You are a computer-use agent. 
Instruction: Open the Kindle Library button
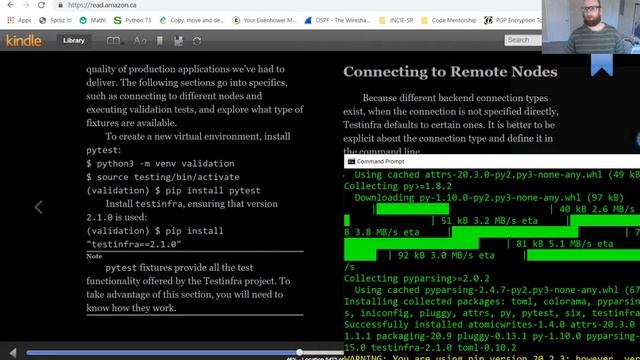click(x=74, y=40)
